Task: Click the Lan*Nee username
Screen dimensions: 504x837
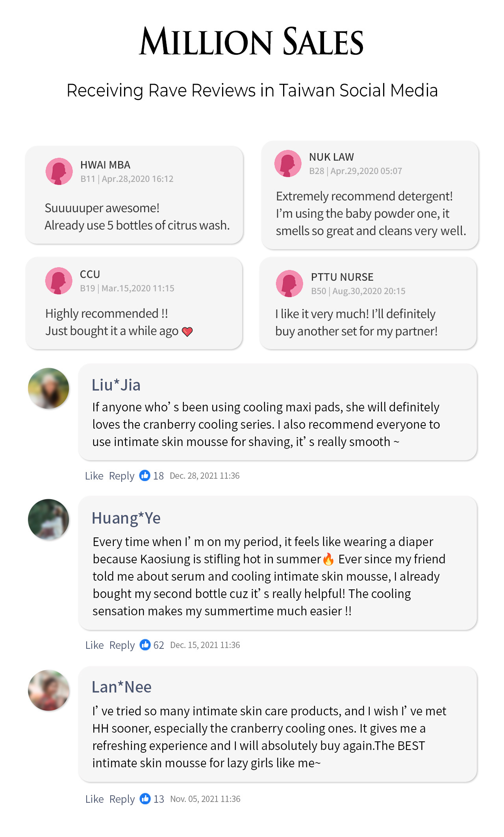Action: tap(122, 687)
